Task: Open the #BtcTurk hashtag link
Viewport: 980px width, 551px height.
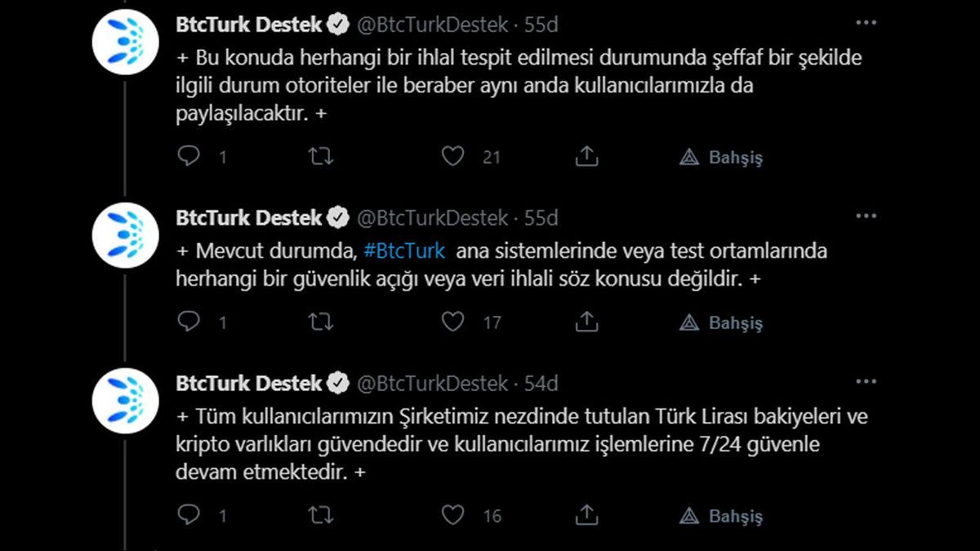Action: click(405, 251)
